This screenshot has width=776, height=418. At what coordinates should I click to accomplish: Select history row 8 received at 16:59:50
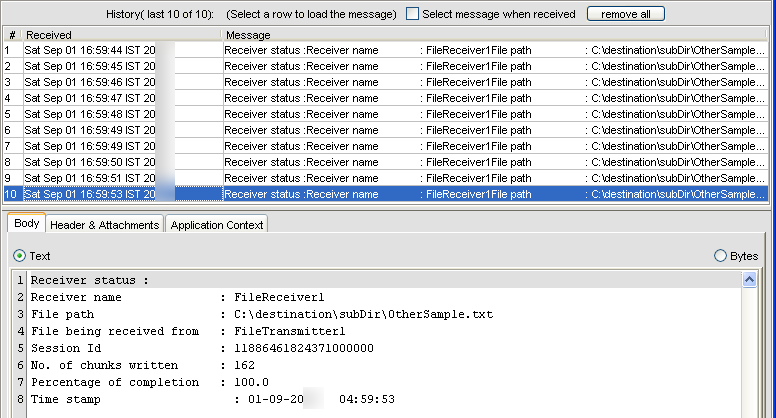pos(386,162)
